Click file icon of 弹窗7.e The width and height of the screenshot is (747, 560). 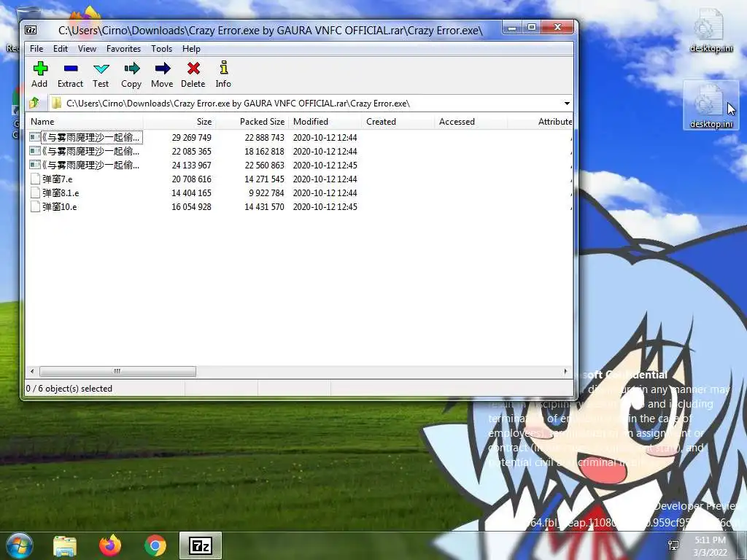(x=35, y=179)
